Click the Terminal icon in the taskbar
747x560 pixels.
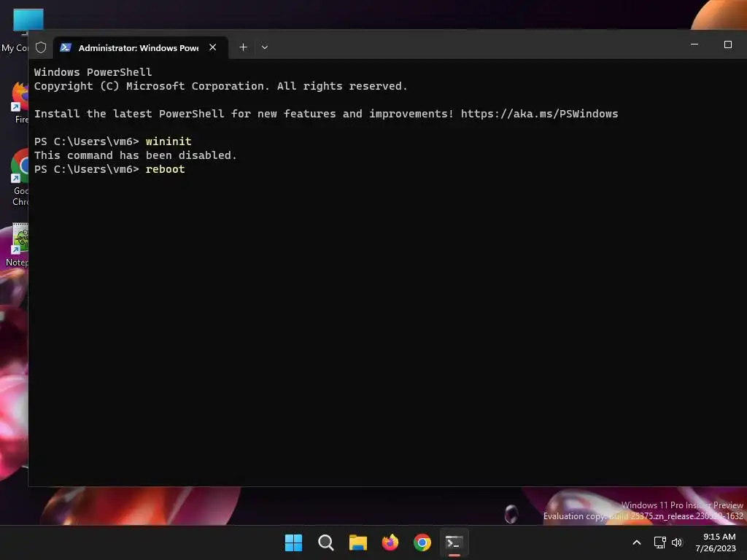pos(454,542)
